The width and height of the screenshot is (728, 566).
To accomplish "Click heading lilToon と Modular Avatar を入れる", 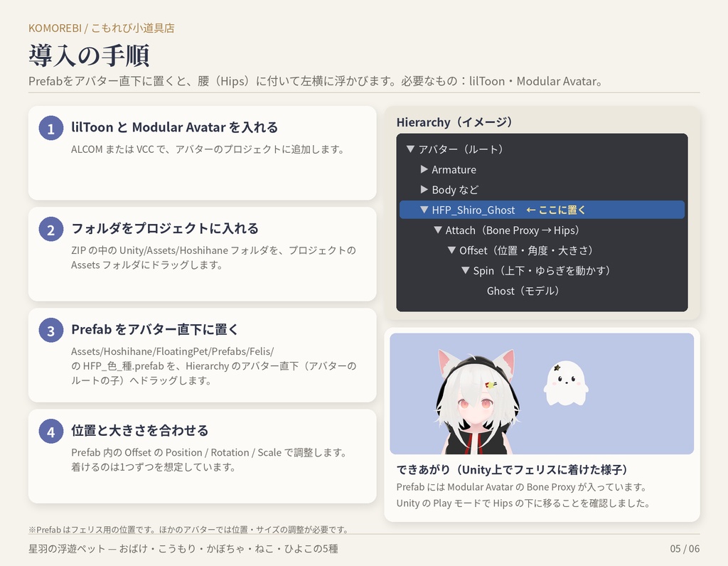I will point(175,127).
